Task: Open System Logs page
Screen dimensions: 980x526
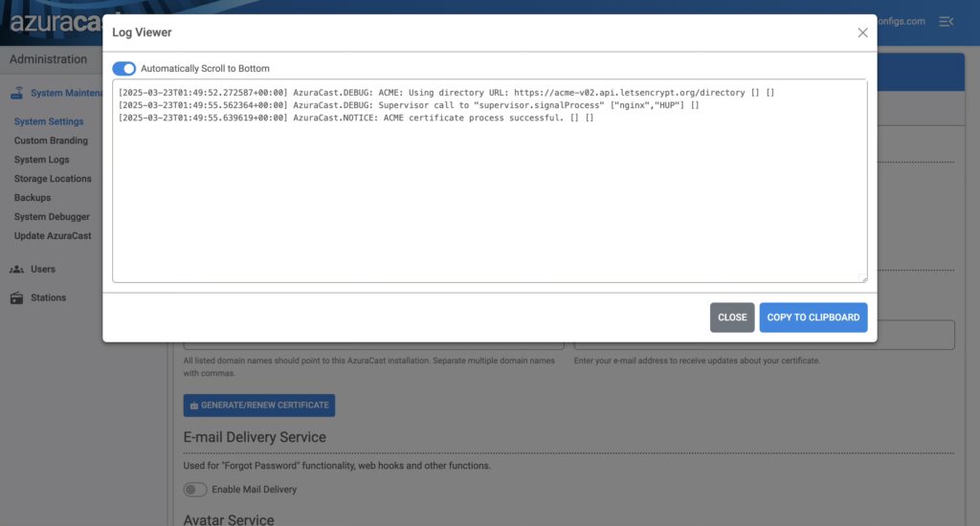Action: click(x=42, y=160)
